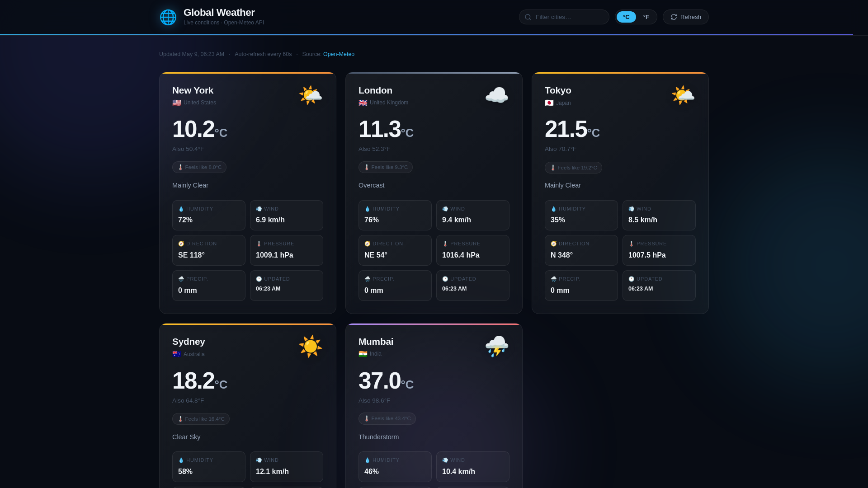Image resolution: width=868 pixels, height=488 pixels.
Task: Click the London city name
Action: click(376, 90)
